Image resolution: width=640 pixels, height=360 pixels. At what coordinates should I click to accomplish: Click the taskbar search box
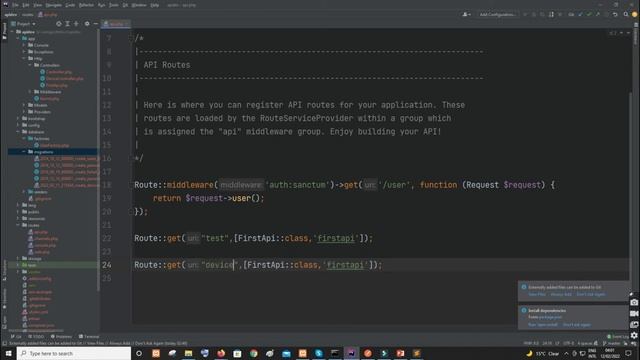click(x=74, y=353)
